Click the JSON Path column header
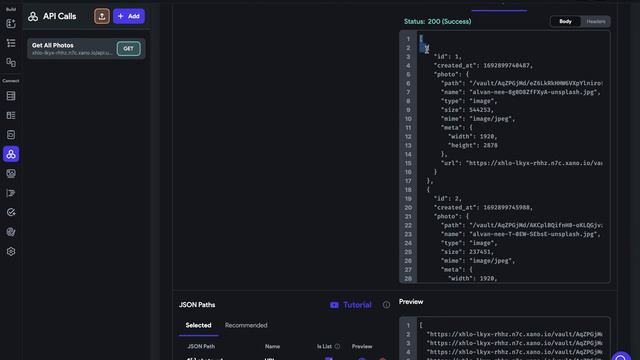The height and width of the screenshot is (360, 640). tap(201, 347)
